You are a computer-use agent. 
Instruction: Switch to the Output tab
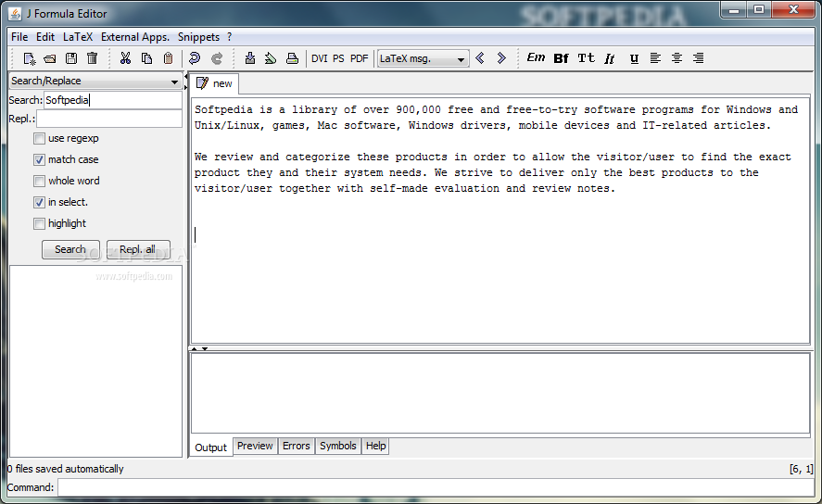[x=210, y=447]
